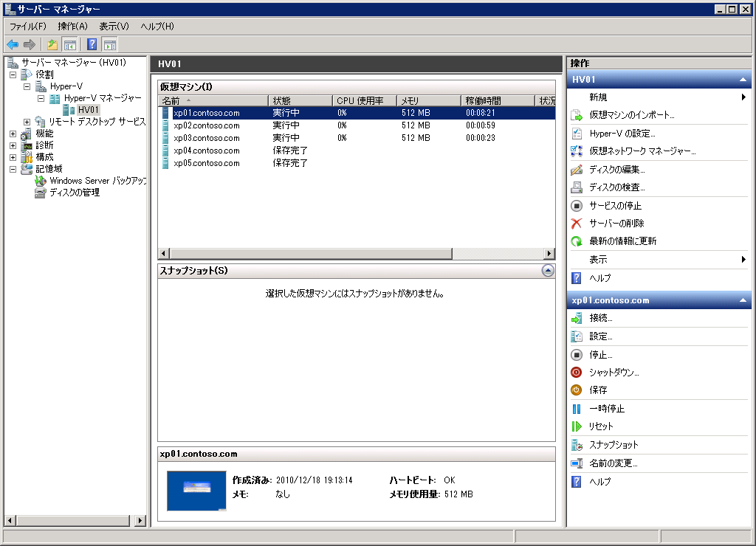Screen dimensions: 756x546
Task: Sort virtual machines by 名前 column
Action: point(213,101)
